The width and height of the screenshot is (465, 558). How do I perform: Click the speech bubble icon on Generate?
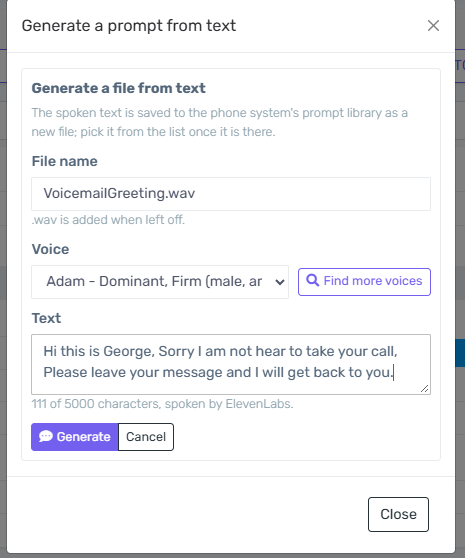coord(46,436)
